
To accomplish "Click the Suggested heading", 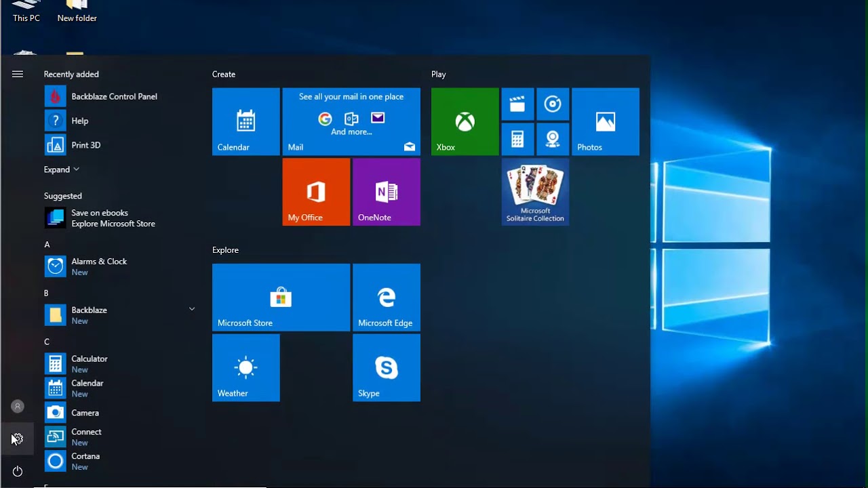I will (63, 196).
